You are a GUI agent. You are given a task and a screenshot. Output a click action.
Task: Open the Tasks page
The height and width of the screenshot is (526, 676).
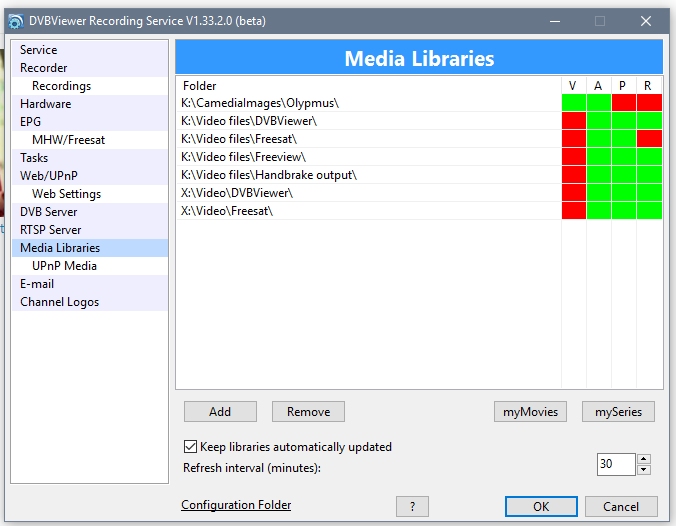click(90, 158)
